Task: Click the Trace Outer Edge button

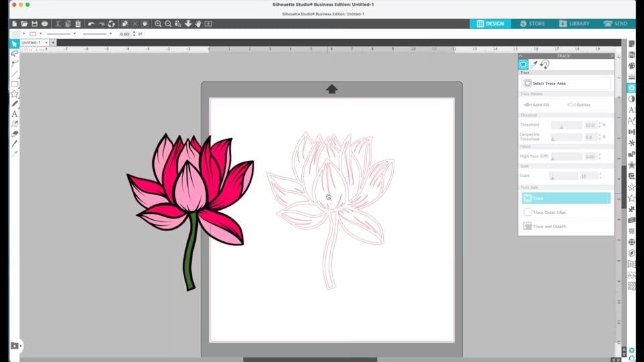Action: [566, 213]
